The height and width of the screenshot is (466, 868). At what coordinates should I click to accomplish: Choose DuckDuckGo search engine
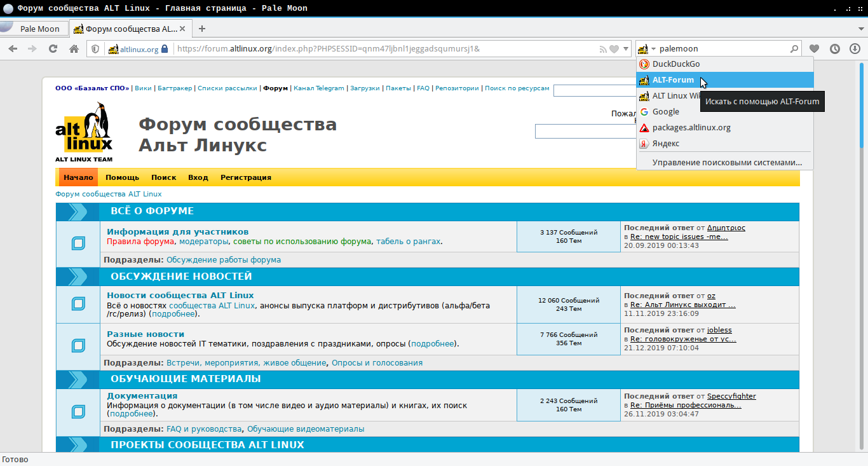pos(724,64)
